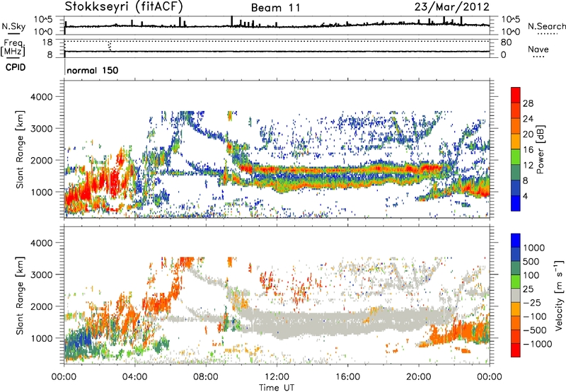Screen dimensions: 566x392
Task: Click the tallest sky-noise spike near 09:30
Action: (231, 21)
